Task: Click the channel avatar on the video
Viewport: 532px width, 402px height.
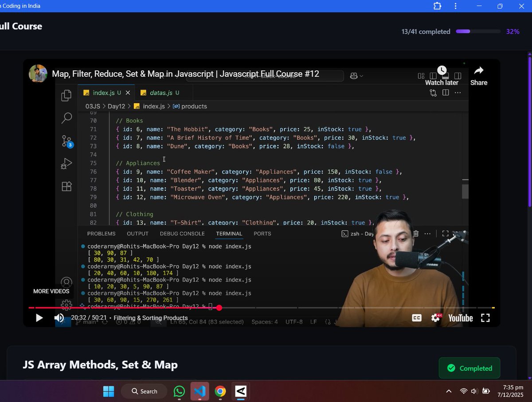Action: [38, 74]
